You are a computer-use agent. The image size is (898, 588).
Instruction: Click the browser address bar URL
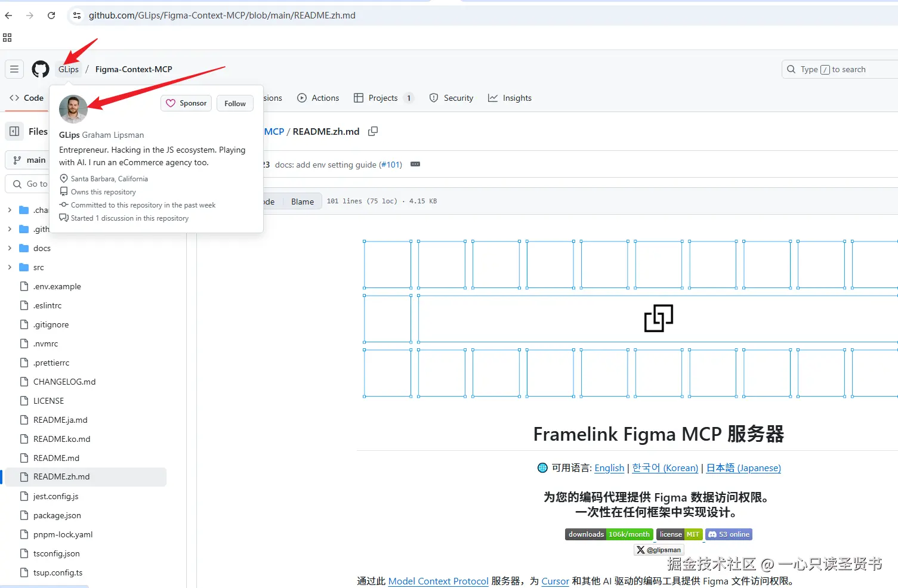point(222,16)
